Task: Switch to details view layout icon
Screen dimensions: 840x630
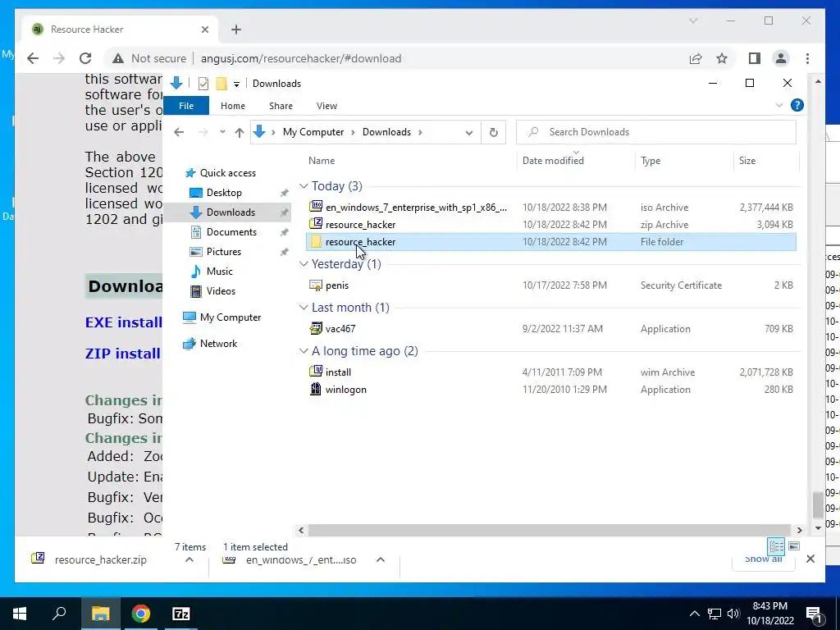Action: pyautogui.click(x=776, y=546)
